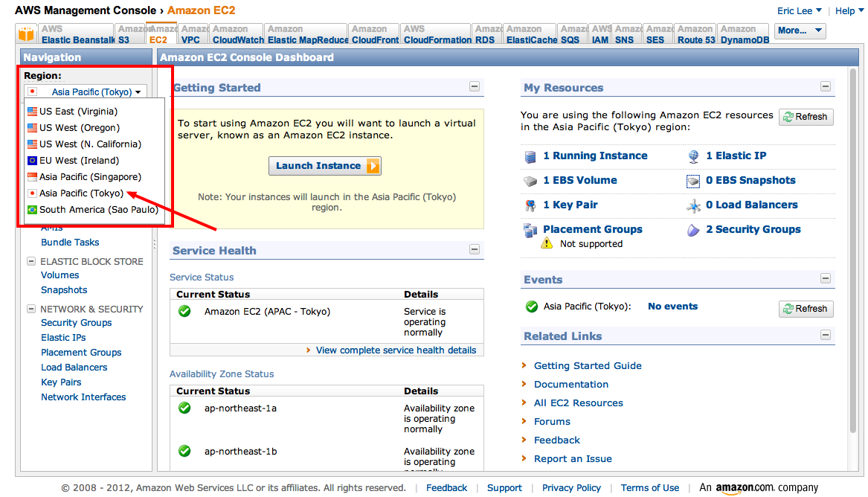This screenshot has height=497, width=868.
Task: Click green check icon for Amazon EC2 Tokyo
Action: [184, 312]
